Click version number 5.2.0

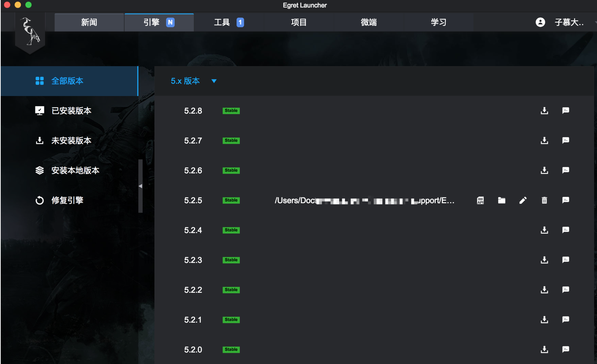point(193,350)
